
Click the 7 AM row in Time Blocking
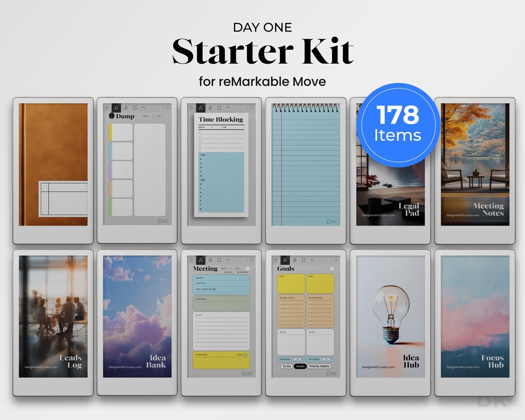[221, 155]
